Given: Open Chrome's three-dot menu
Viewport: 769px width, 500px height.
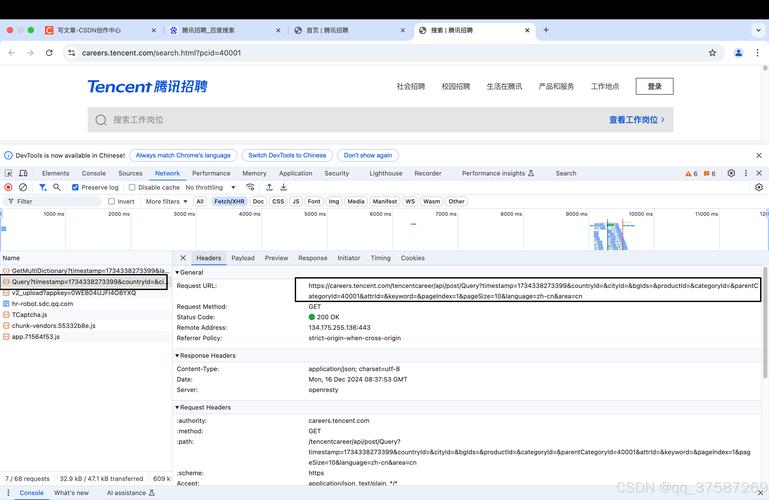Looking at the screenshot, I should click(757, 53).
